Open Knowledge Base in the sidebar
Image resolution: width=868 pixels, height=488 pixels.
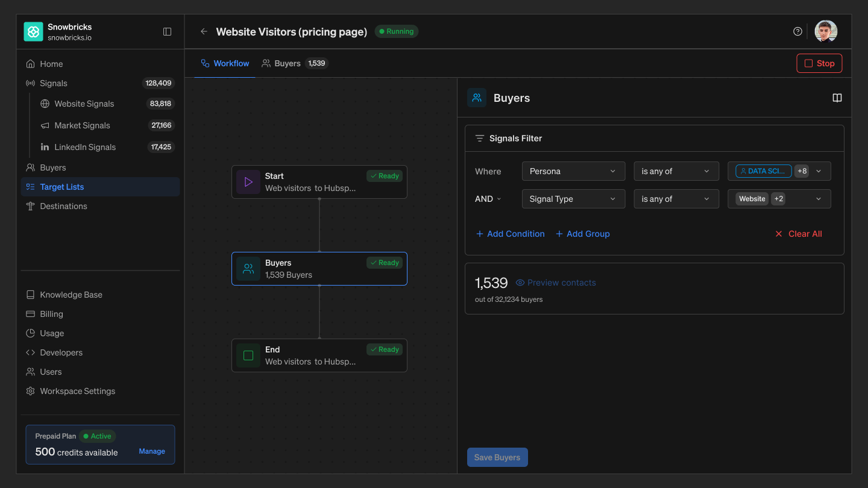coord(100,295)
